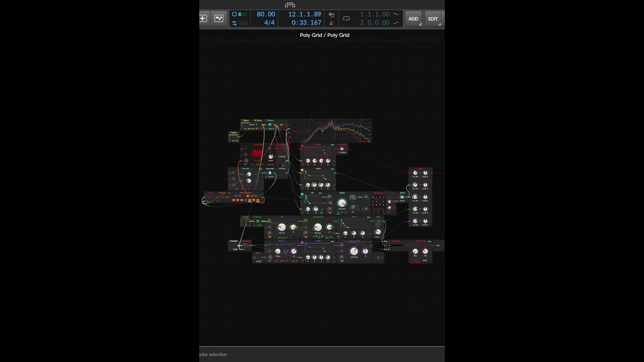Click the loop start value 1.1.1.00
The image size is (644, 362).
[x=375, y=15]
